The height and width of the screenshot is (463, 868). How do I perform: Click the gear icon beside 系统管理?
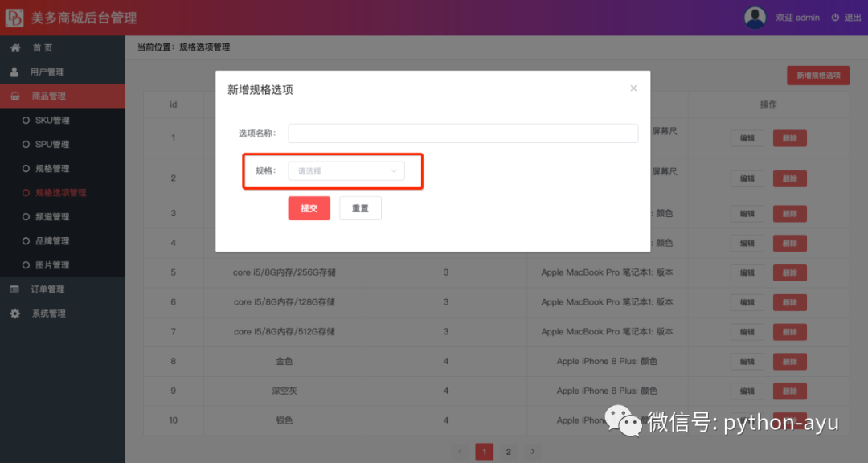[15, 313]
